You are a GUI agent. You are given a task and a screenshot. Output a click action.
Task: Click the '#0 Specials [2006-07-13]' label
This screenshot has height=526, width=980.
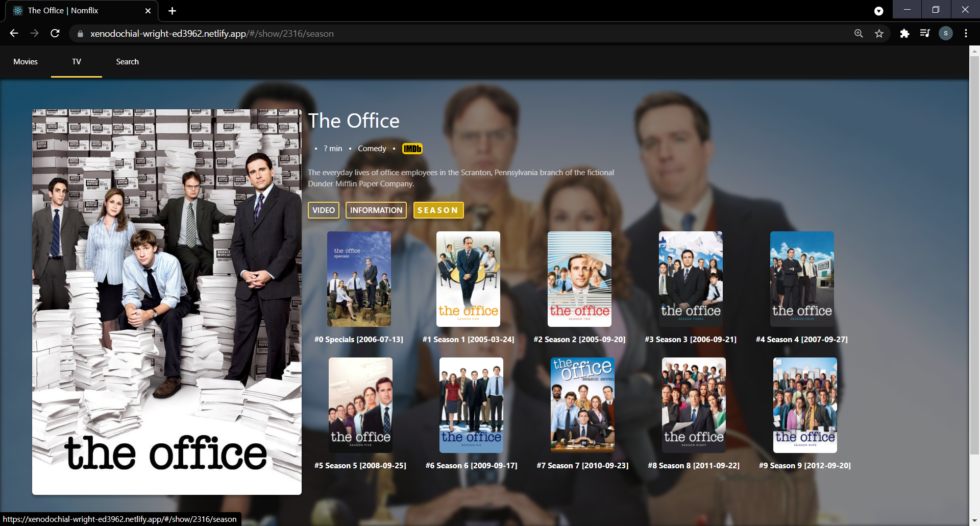click(359, 339)
